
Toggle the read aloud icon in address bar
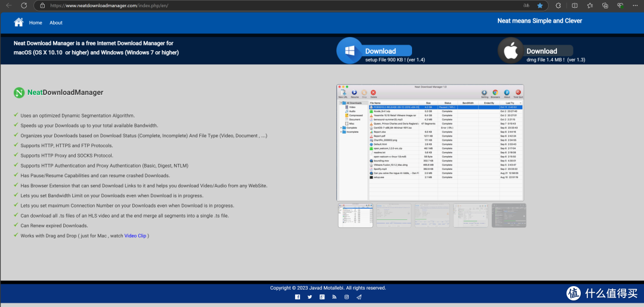point(526,6)
